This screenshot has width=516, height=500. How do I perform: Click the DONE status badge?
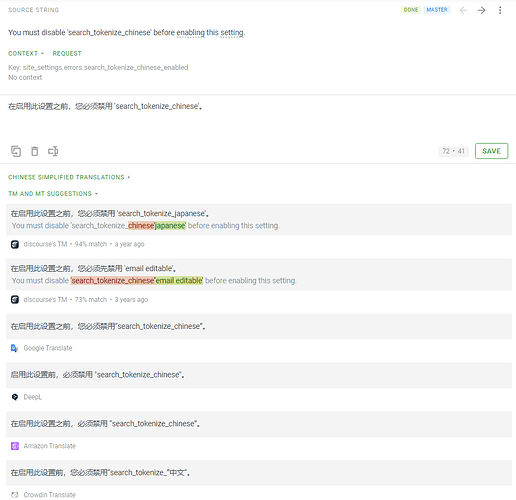point(411,10)
